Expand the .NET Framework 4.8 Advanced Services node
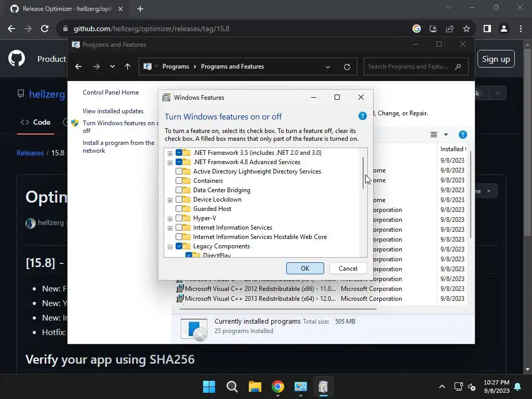This screenshot has height=399, width=532. [170, 163]
